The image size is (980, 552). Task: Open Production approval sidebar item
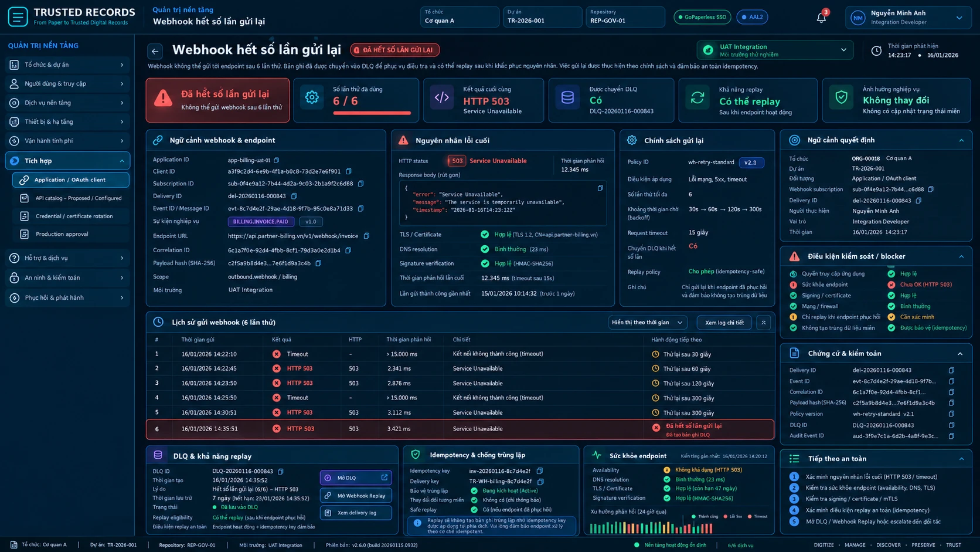tap(71, 234)
